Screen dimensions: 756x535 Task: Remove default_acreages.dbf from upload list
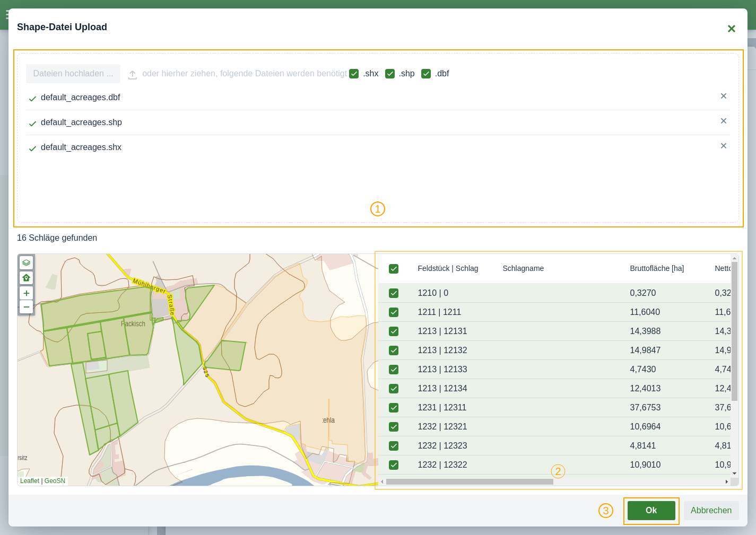(723, 96)
